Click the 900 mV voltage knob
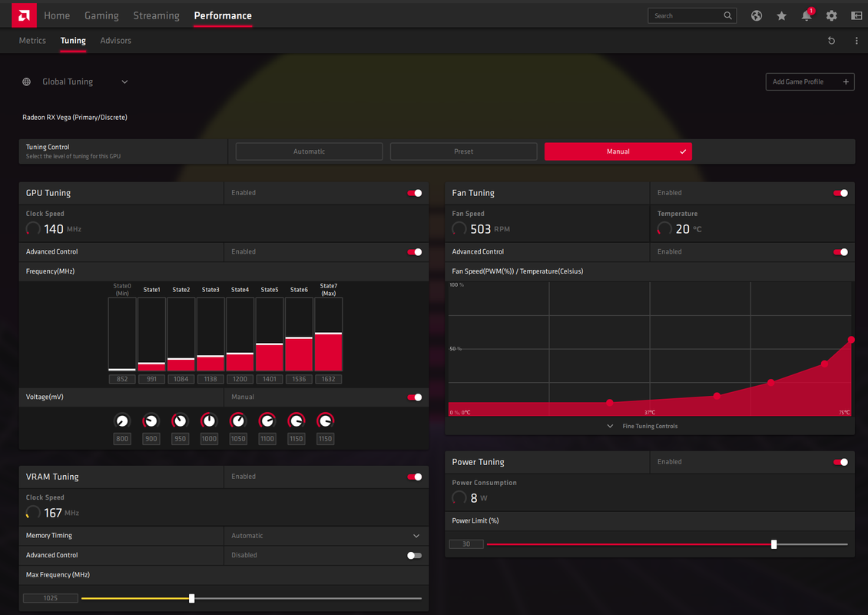This screenshot has width=868, height=615. 151,421
